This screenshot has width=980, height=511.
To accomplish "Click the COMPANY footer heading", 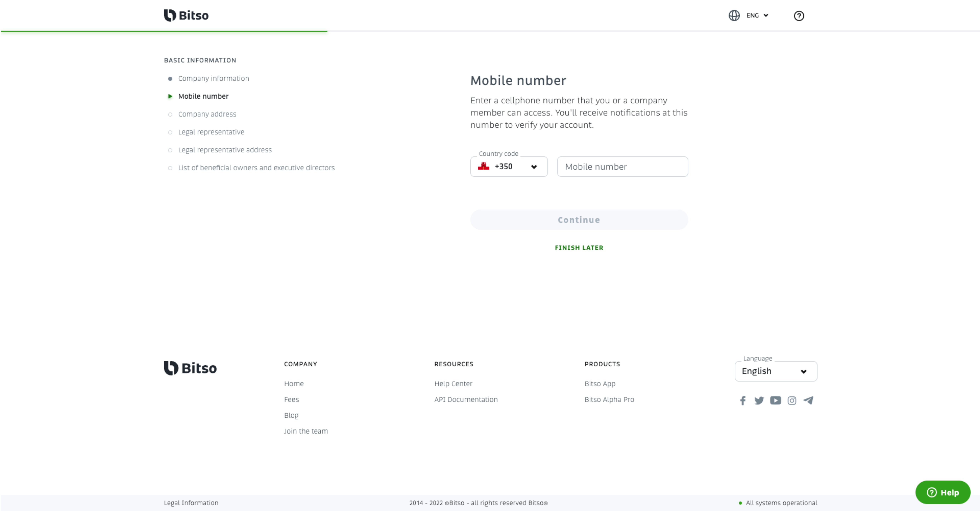I will tap(300, 364).
